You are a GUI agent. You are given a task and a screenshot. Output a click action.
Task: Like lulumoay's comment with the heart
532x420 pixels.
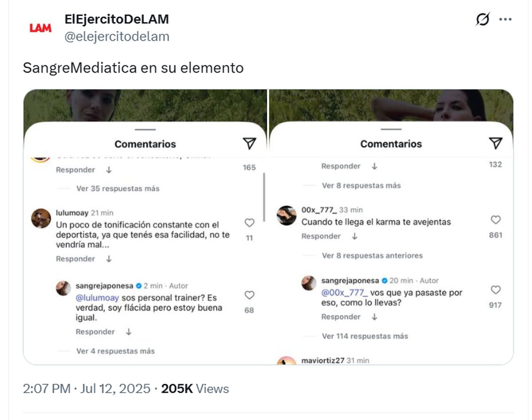click(x=250, y=223)
